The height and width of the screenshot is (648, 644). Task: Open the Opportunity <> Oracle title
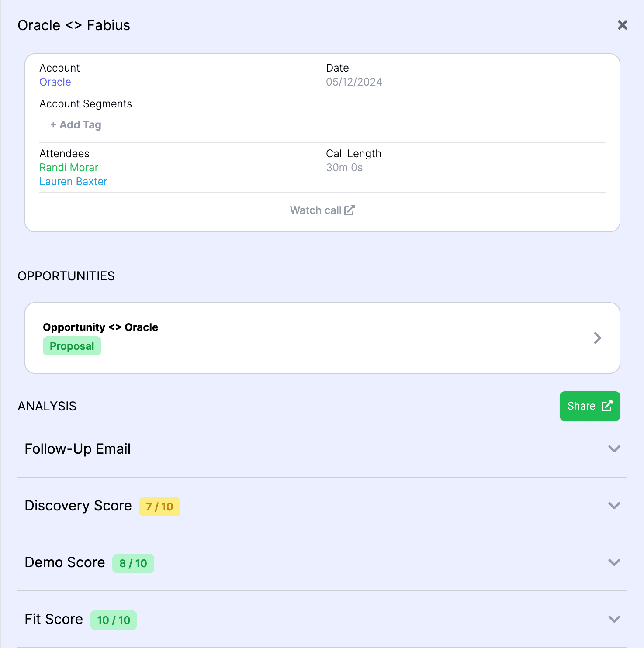100,327
